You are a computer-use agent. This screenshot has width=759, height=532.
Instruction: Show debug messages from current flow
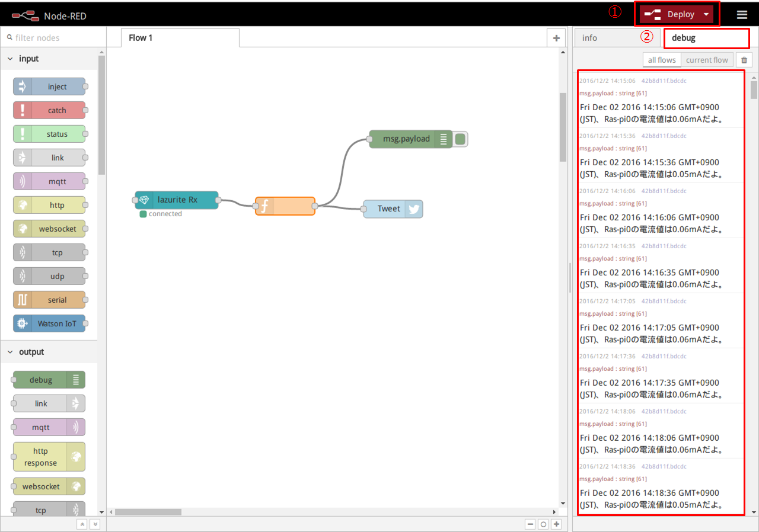tap(707, 60)
